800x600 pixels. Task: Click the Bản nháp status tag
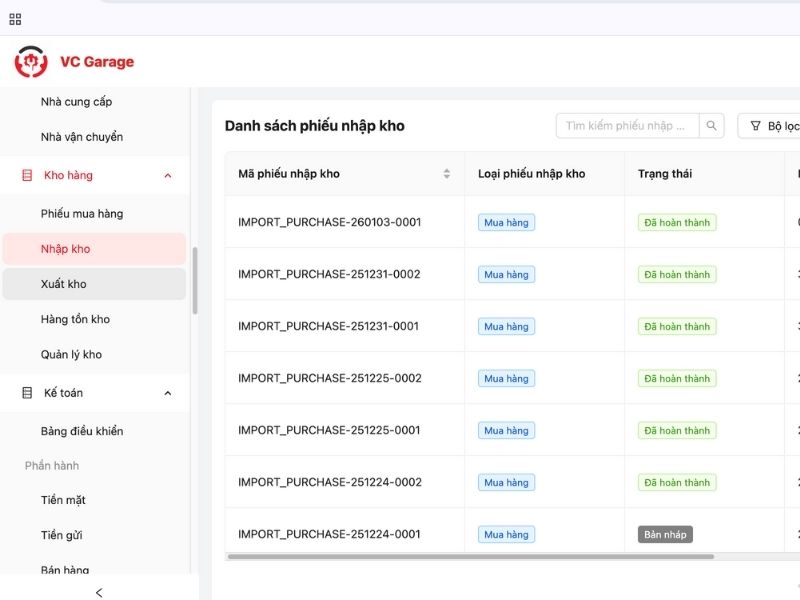click(665, 535)
